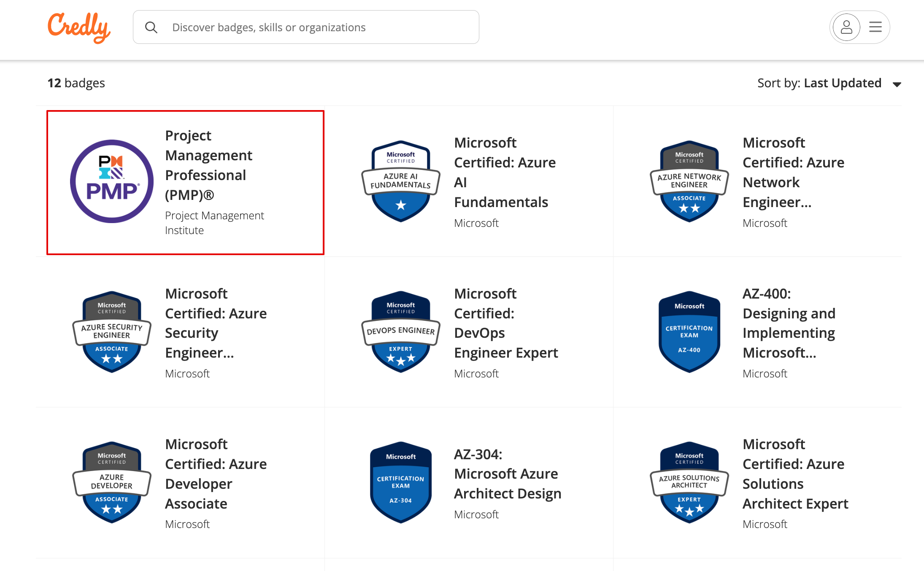Image resolution: width=924 pixels, height=571 pixels.
Task: Open Azure Solutions Architect Expert title
Action: point(795,474)
